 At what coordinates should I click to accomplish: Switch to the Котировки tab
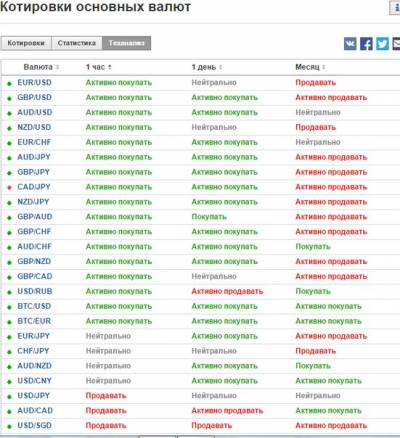(26, 43)
